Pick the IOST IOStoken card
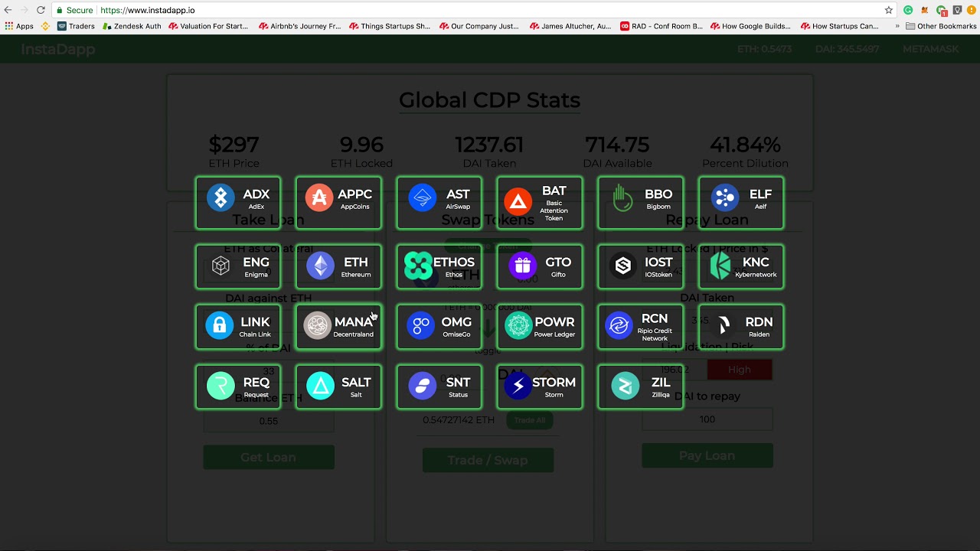Viewport: 980px width, 551px height. click(x=641, y=266)
